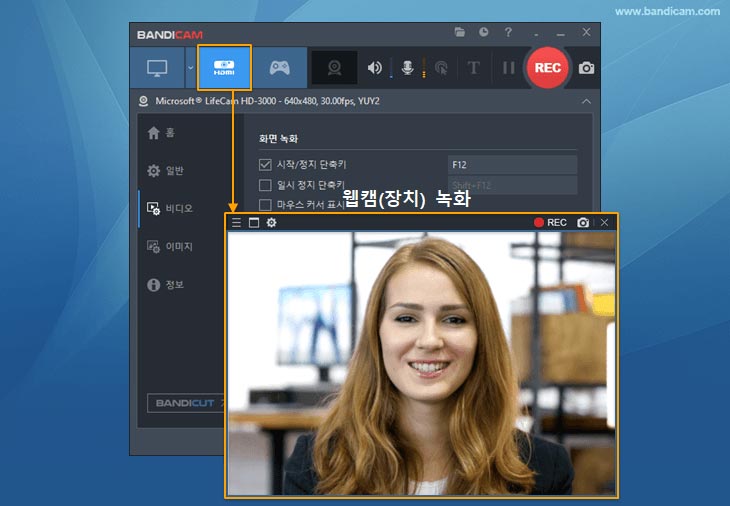Toggle mouse click effect icon
The width and height of the screenshot is (730, 506).
tap(441, 68)
